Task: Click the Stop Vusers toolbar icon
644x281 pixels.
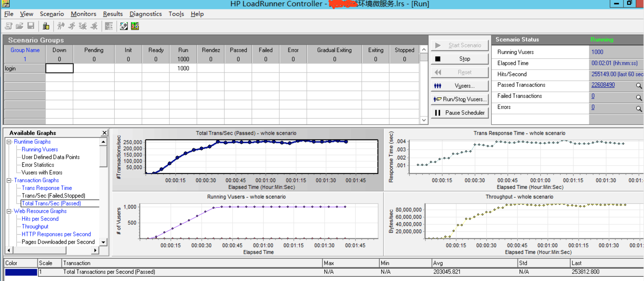Action: 94,26
